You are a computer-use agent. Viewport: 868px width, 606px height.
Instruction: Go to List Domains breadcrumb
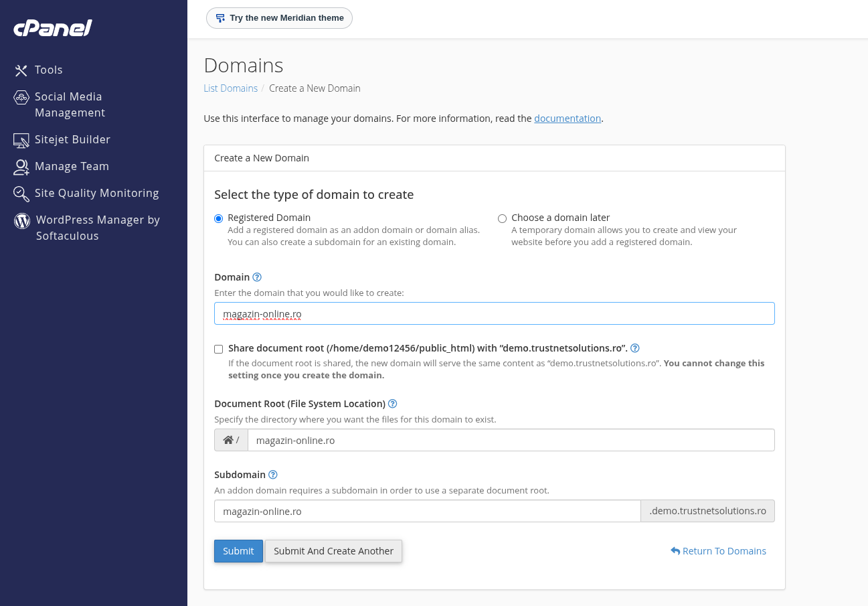[230, 88]
